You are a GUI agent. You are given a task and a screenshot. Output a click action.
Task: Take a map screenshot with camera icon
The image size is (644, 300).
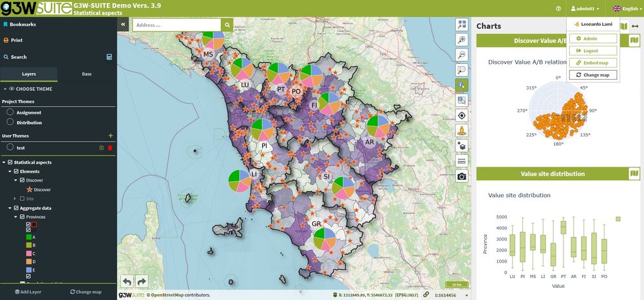tap(462, 176)
